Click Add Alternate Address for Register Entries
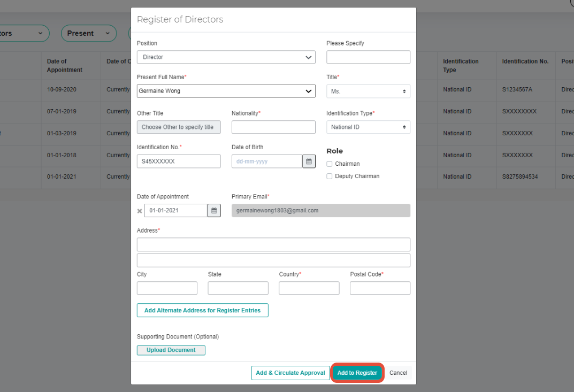 pyautogui.click(x=202, y=310)
